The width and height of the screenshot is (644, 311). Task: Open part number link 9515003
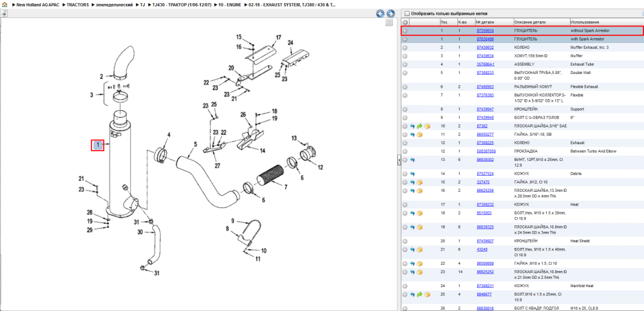pos(484,213)
